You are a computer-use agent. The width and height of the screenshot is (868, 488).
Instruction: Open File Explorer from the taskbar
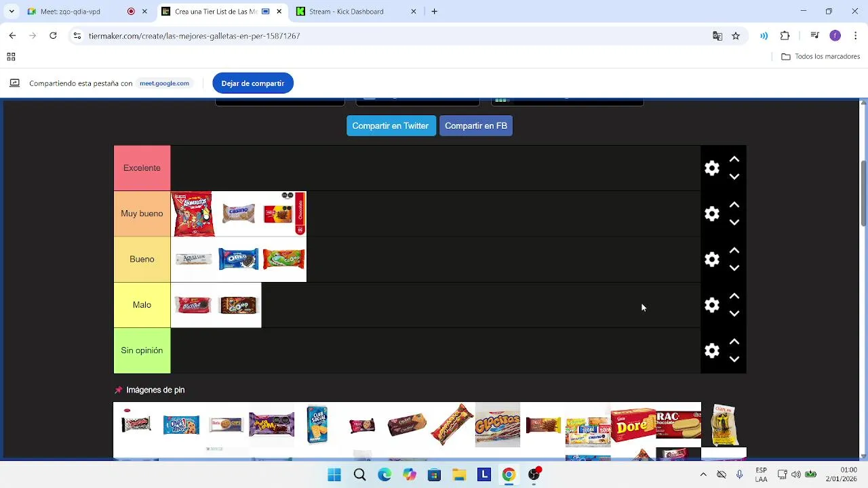click(x=459, y=475)
